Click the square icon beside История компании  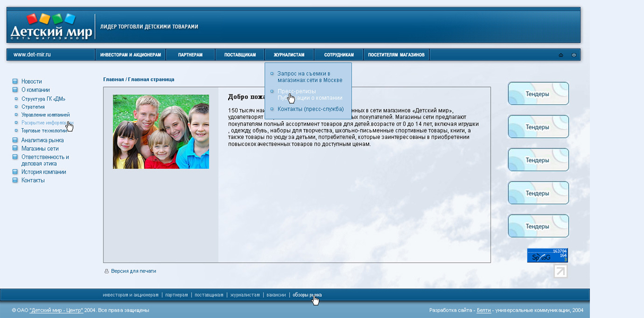click(x=15, y=172)
